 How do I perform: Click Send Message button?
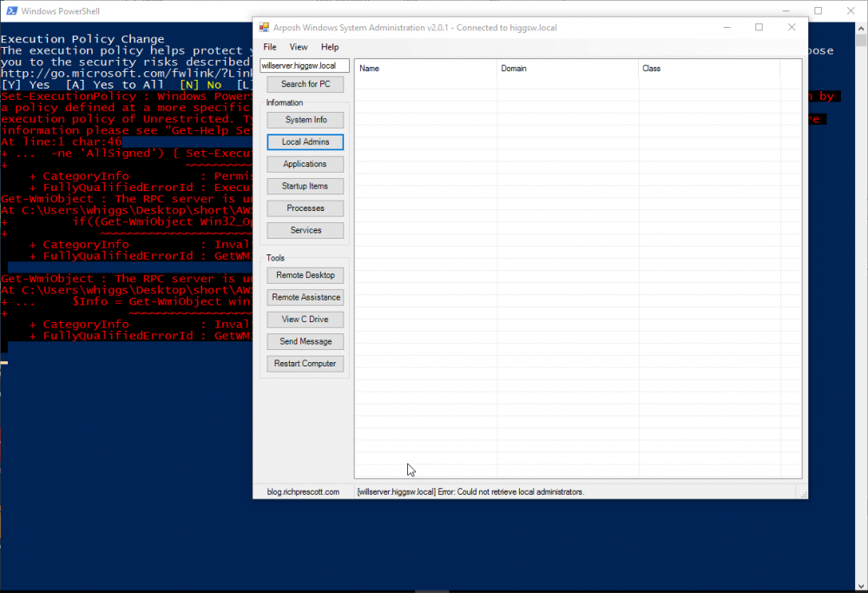pos(305,341)
